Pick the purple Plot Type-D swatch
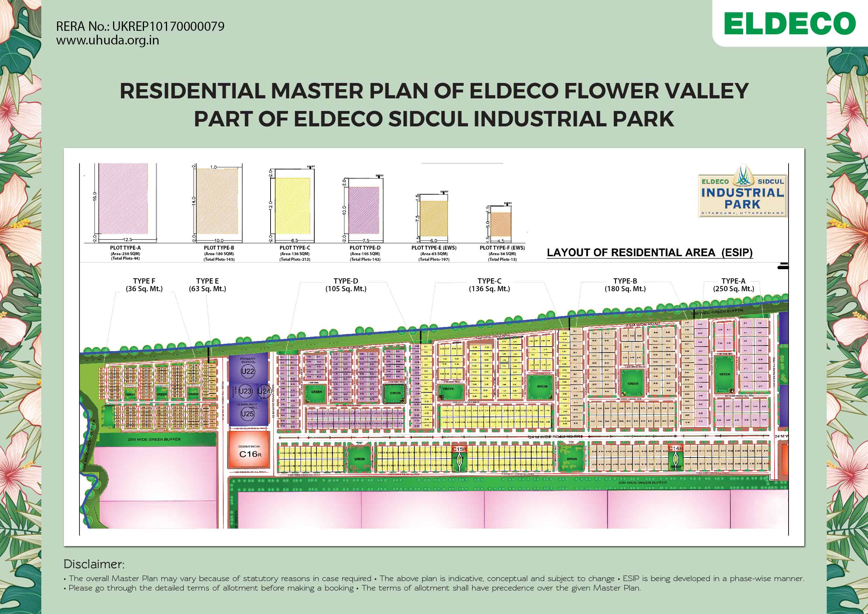This screenshot has width=868, height=614. [x=363, y=211]
